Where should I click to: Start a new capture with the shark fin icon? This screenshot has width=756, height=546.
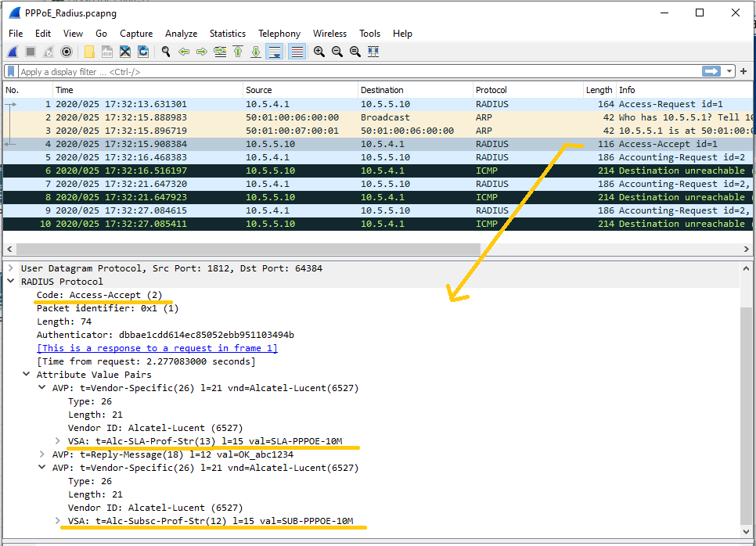(12, 52)
